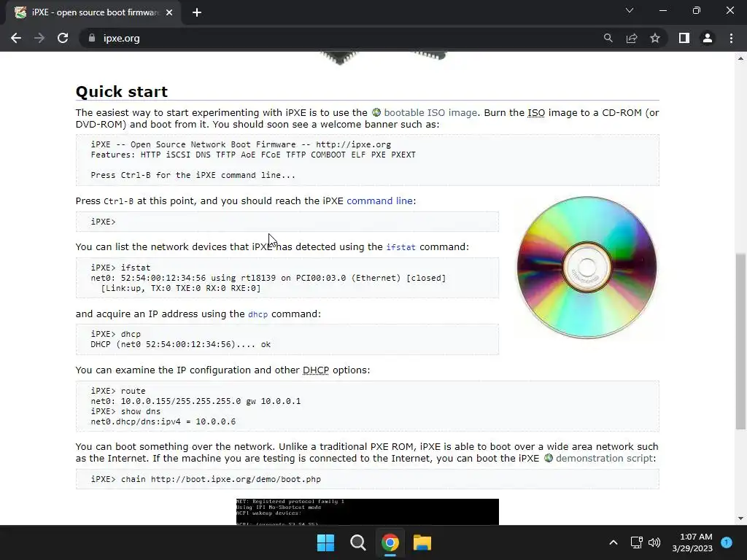Select the iPXE open source boot firmware tab

pos(93,12)
